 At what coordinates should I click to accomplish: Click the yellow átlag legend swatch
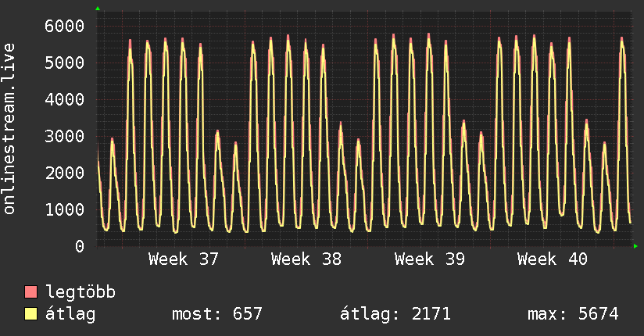pyautogui.click(x=30, y=313)
